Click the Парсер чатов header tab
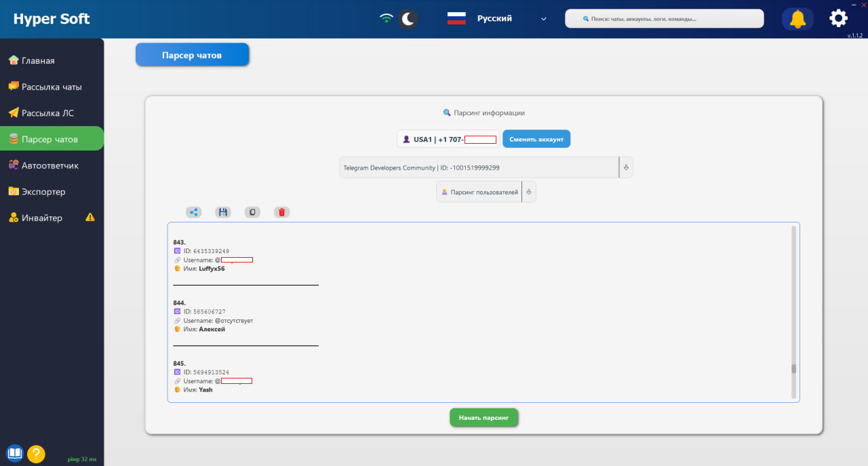This screenshot has width=868, height=466. coord(192,55)
